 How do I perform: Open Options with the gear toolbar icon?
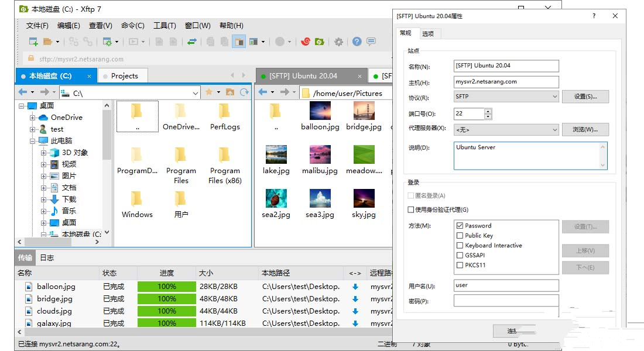(338, 42)
